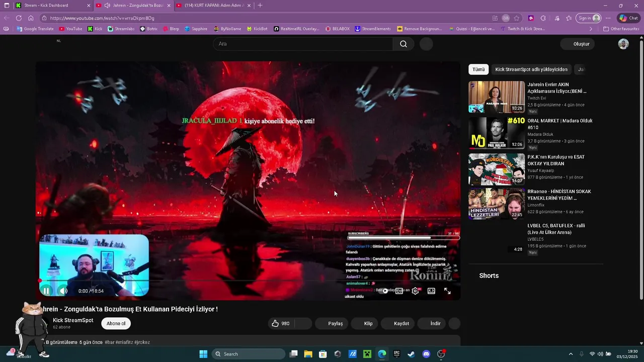Toggle the autoplay switch in player
This screenshot has width=644, height=362.
tap(384, 291)
